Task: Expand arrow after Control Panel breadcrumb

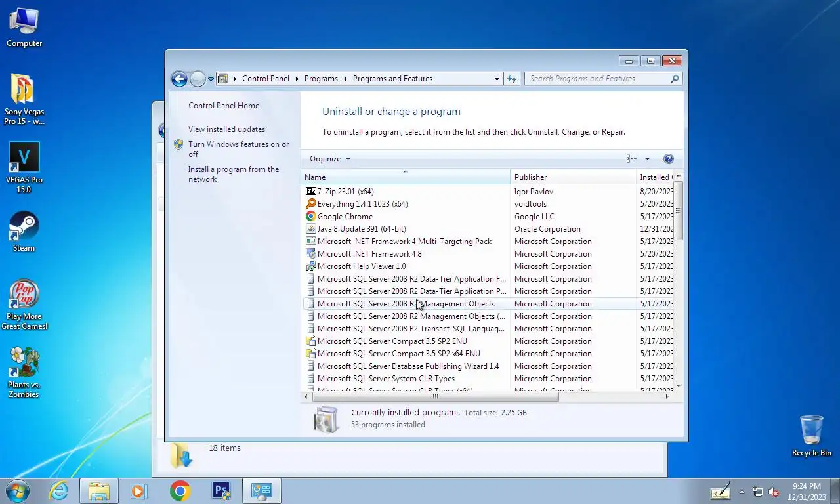Action: (297, 79)
